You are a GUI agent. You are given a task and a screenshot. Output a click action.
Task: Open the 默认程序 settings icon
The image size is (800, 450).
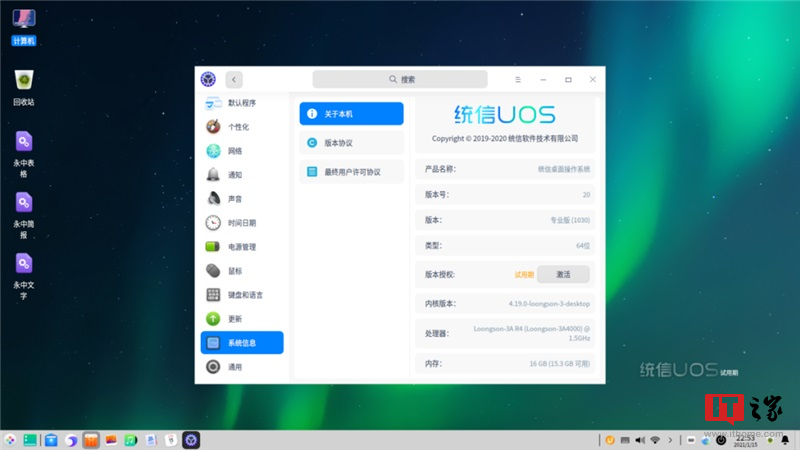pos(213,103)
